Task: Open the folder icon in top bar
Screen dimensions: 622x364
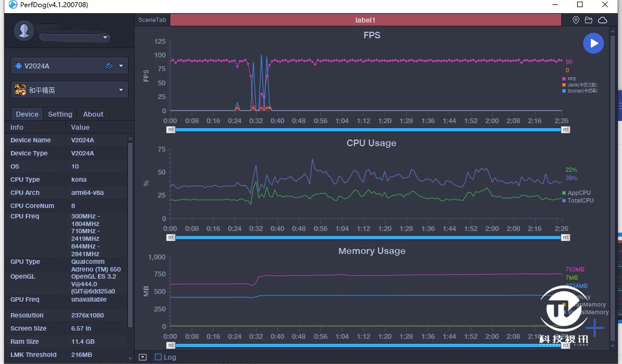Action: coord(589,20)
